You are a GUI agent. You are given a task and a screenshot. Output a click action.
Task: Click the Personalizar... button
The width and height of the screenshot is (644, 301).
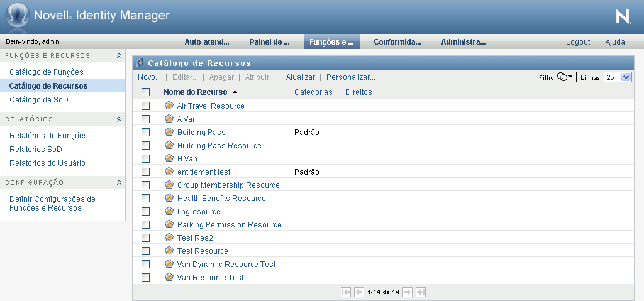pyautogui.click(x=351, y=77)
